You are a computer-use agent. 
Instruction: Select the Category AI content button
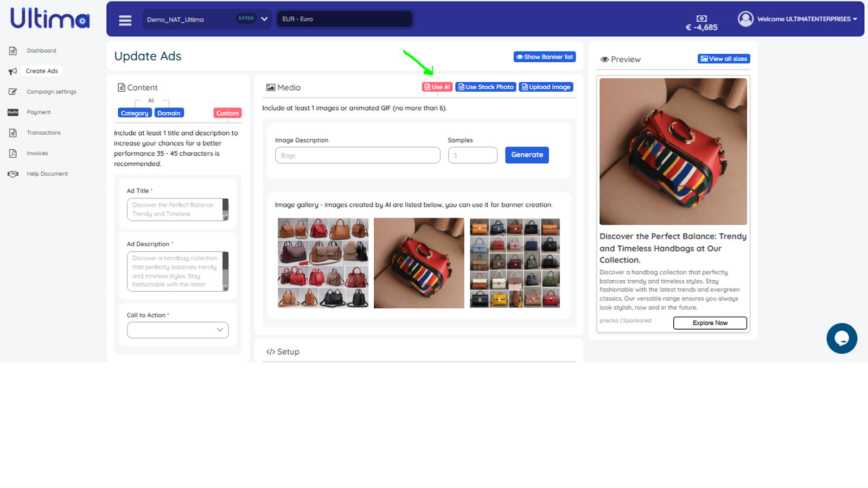coord(135,113)
